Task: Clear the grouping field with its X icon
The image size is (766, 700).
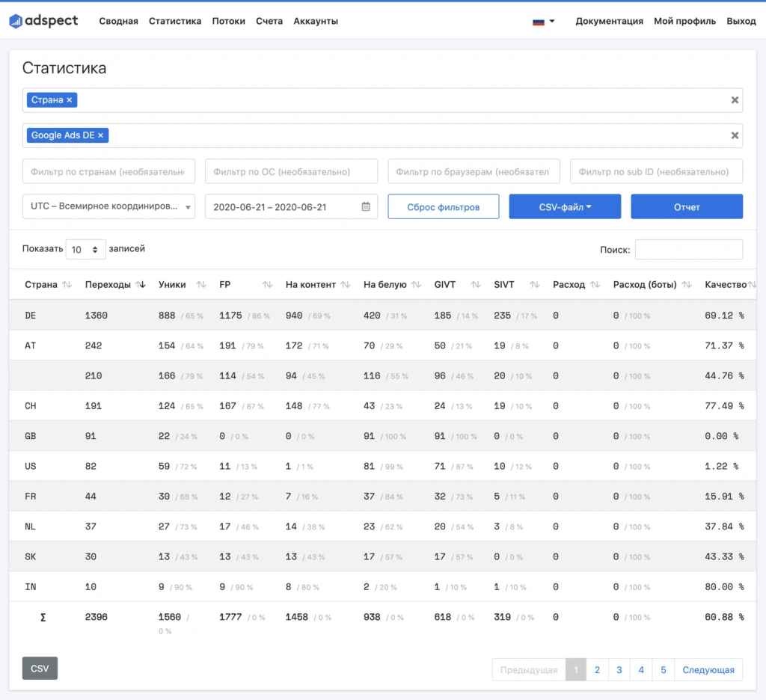Action: [735, 100]
